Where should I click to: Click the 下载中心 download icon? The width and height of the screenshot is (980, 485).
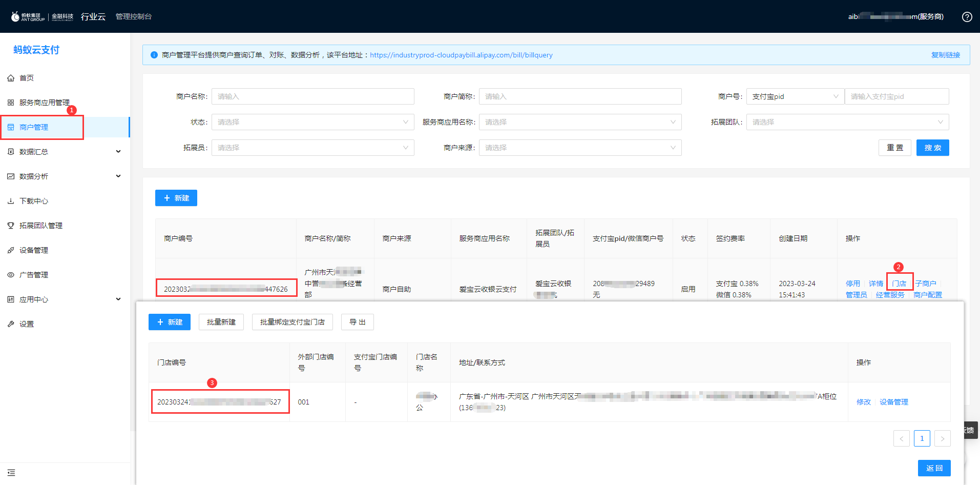tap(11, 201)
